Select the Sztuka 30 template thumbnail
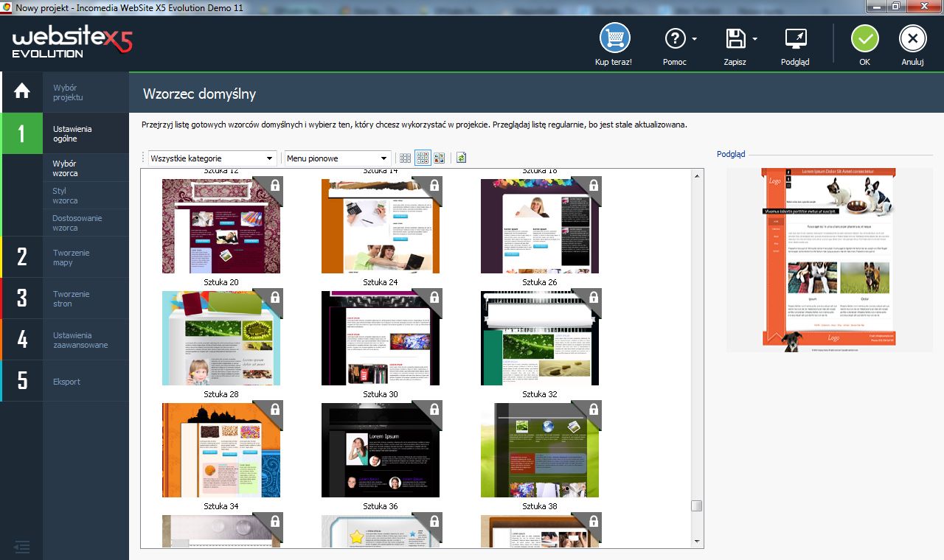Viewport: 944px width, 560px height. 381,449
